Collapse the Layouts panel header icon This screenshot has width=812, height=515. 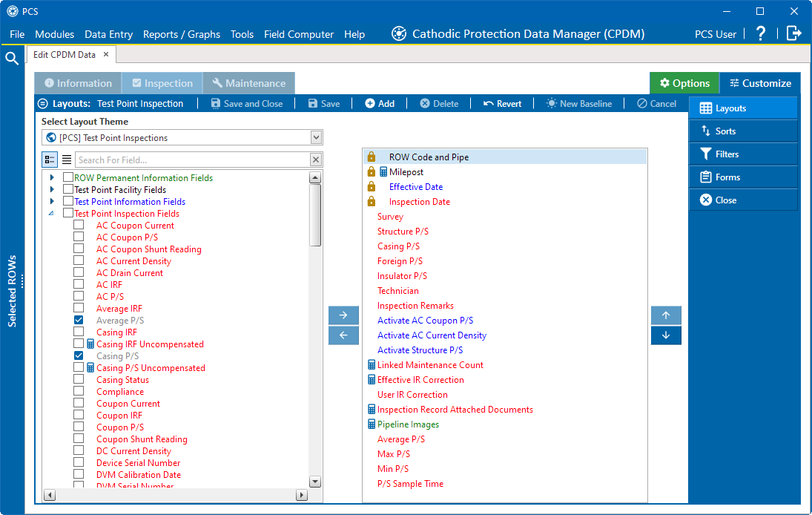43,104
